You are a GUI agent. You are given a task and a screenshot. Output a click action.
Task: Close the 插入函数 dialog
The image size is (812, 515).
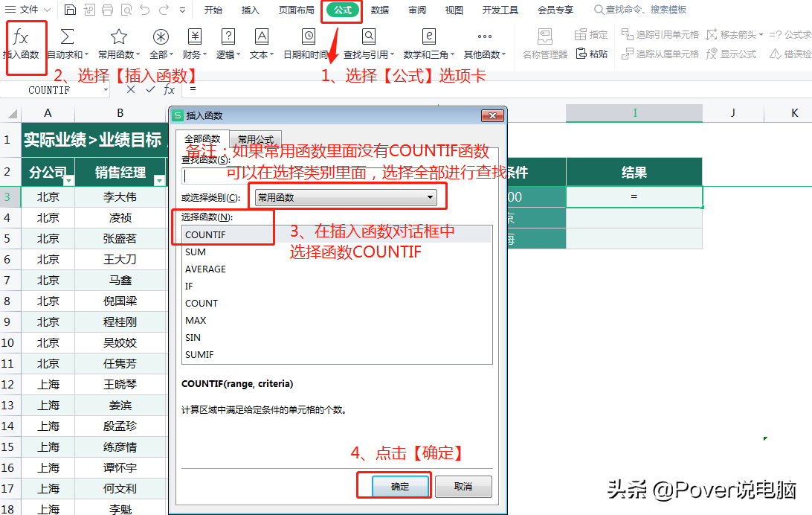(x=492, y=115)
